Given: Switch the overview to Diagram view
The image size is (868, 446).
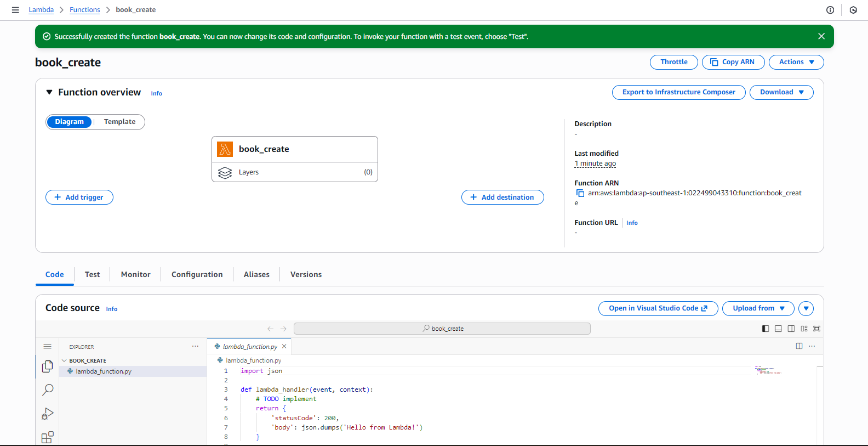Looking at the screenshot, I should pos(70,122).
